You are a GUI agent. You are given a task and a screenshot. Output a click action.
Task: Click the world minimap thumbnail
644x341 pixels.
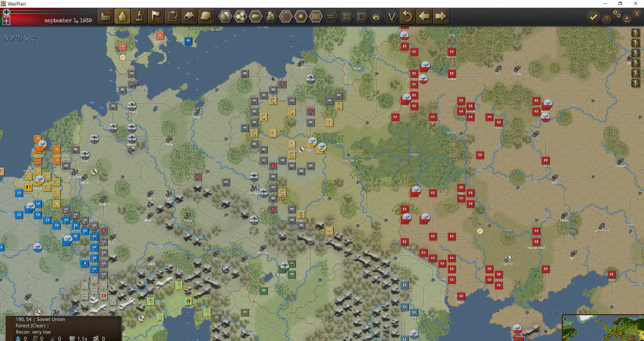603,328
